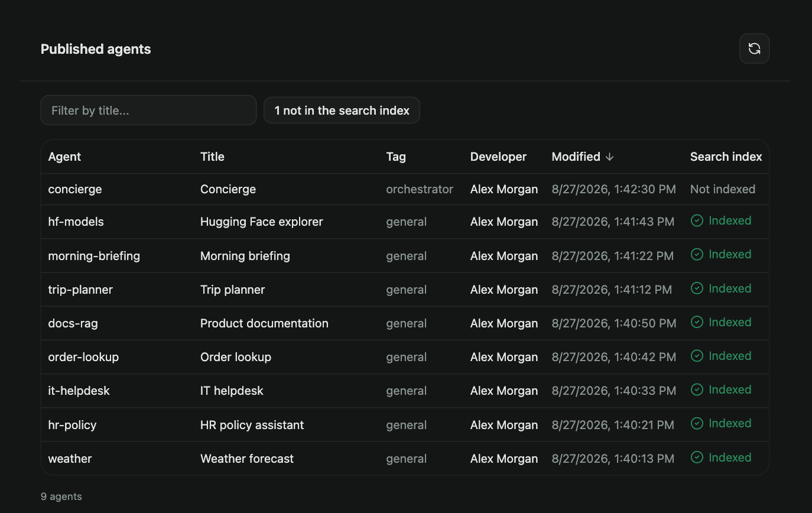Image resolution: width=812 pixels, height=513 pixels.
Task: Click the 1:41:12 PM modified timestamp
Action: [612, 290]
